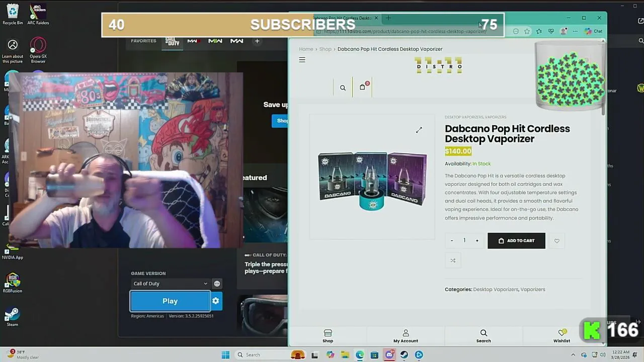Click the blue Play button in Battle.net
This screenshot has width=644, height=362.
(170, 301)
